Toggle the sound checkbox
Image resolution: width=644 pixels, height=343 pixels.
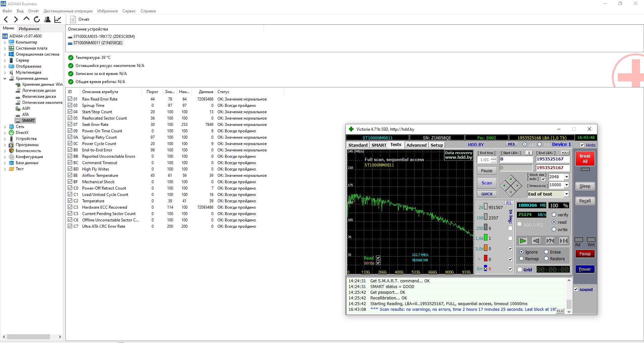pyautogui.click(x=576, y=289)
